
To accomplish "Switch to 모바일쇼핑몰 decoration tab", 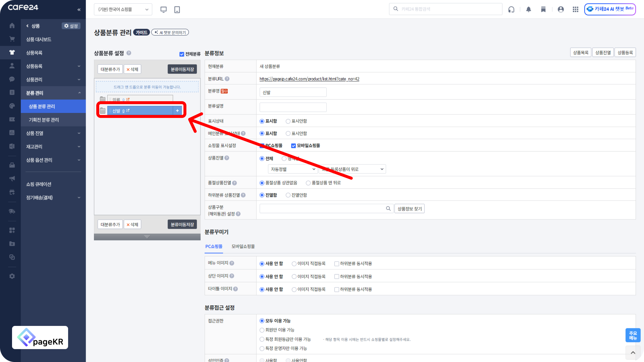I will pos(243,246).
